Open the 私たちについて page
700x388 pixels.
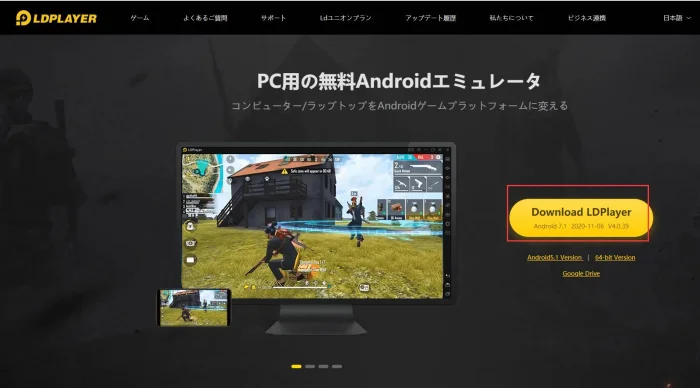(511, 18)
